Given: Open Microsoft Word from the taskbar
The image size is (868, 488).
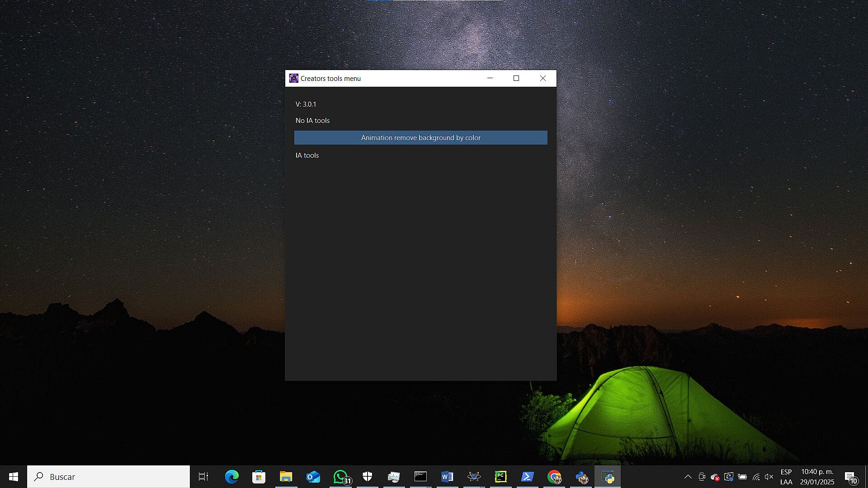Looking at the screenshot, I should [447, 477].
